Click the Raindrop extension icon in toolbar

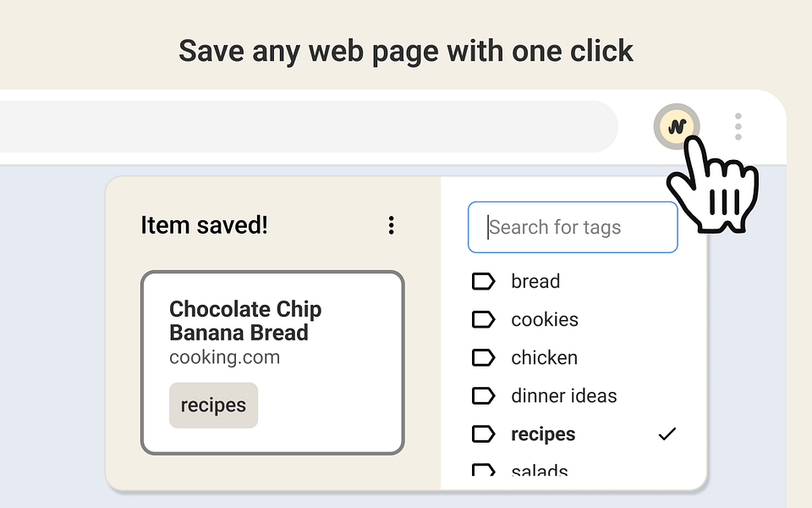coord(676,127)
